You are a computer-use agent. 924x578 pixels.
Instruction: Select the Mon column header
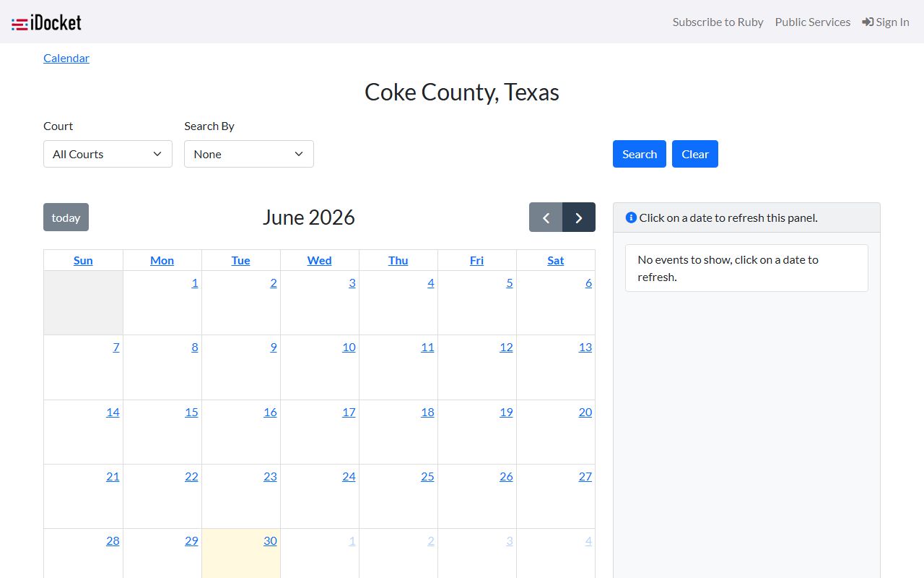pos(162,260)
